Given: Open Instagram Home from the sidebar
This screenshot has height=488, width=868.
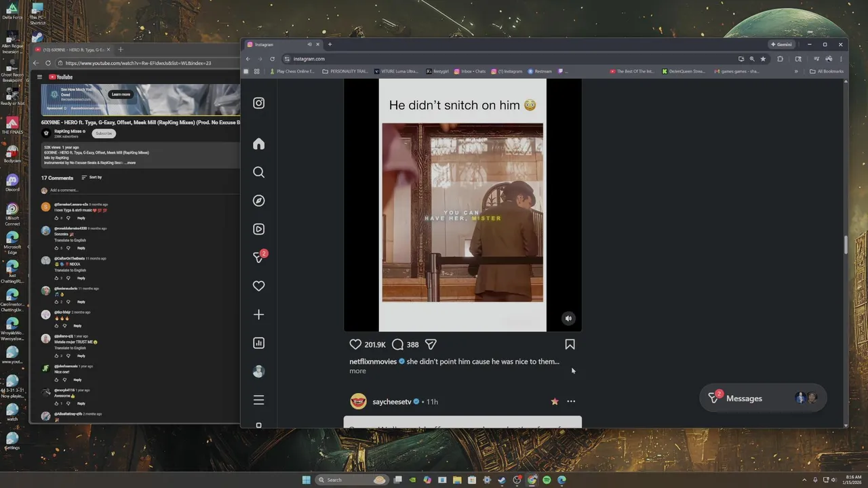Looking at the screenshot, I should [x=258, y=144].
